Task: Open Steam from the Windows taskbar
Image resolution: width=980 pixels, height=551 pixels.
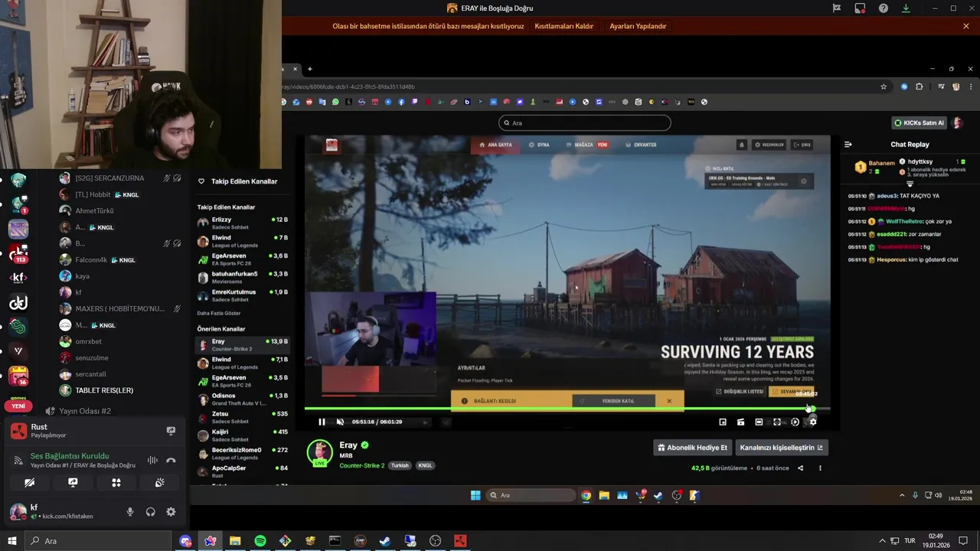Action: click(385, 541)
